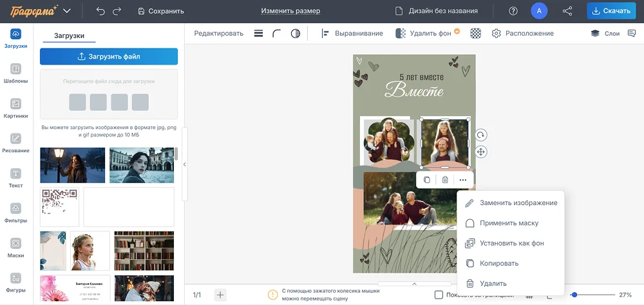
Task: Click the 1/1 page indicator
Action: click(197, 295)
